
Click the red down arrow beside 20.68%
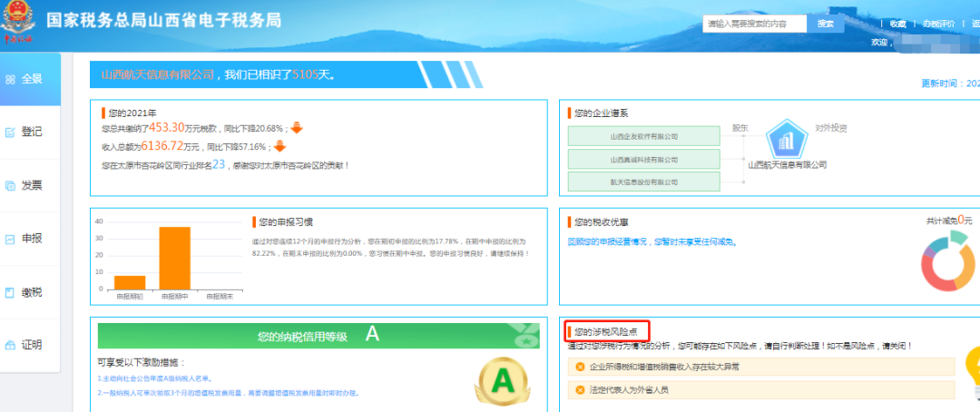[x=296, y=128]
